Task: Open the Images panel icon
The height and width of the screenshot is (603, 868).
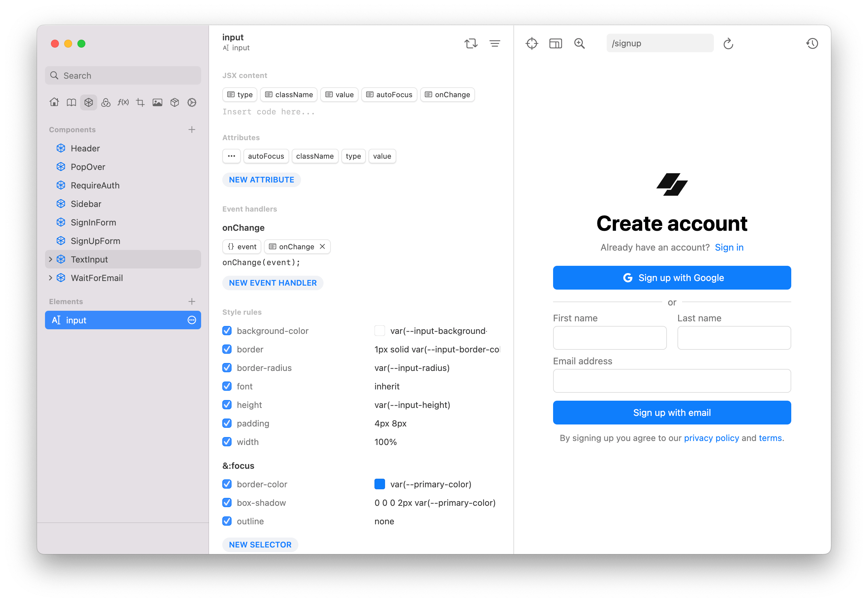Action: 157,102
